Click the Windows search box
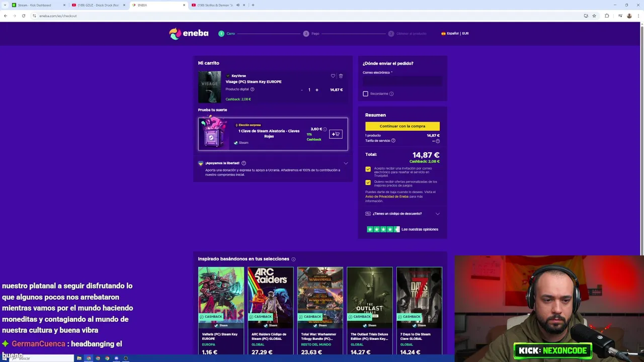The image size is (644, 362). [x=43, y=358]
